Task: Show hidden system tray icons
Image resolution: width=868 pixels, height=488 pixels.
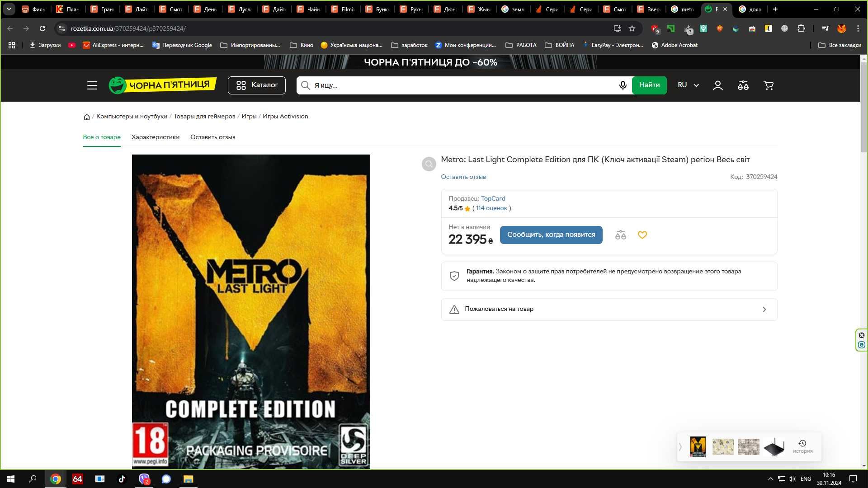Action: coord(770,479)
